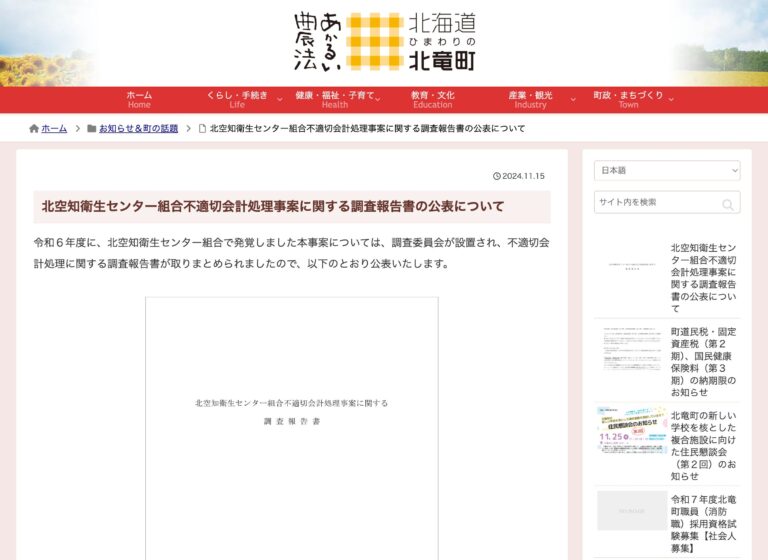Open sidebar article on 調査報告書の公表

coord(704,277)
